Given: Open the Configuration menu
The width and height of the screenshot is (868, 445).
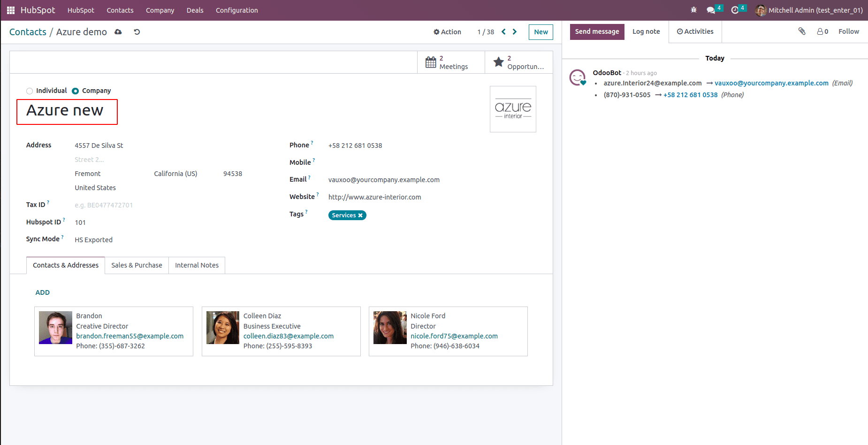Looking at the screenshot, I should point(237,10).
